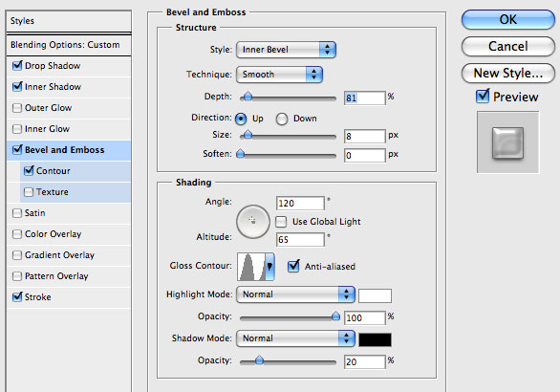
Task: Expand the Gloss Contour picker arrow
Action: point(270,267)
